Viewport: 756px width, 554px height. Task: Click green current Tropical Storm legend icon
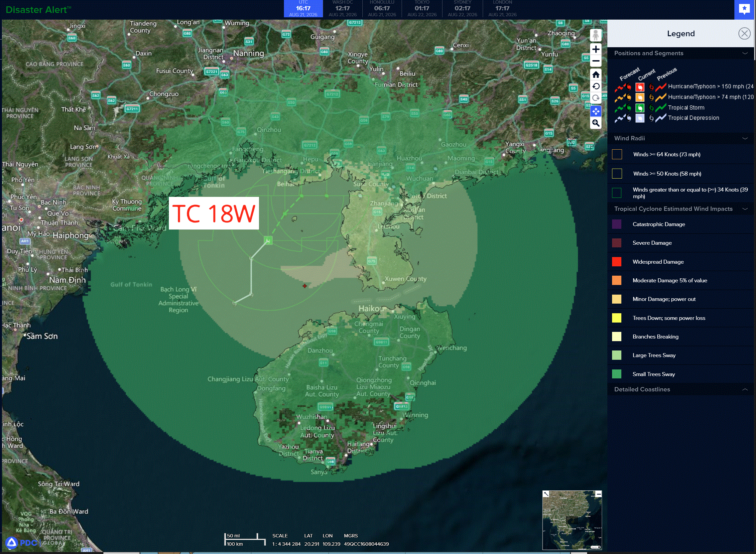pos(640,108)
